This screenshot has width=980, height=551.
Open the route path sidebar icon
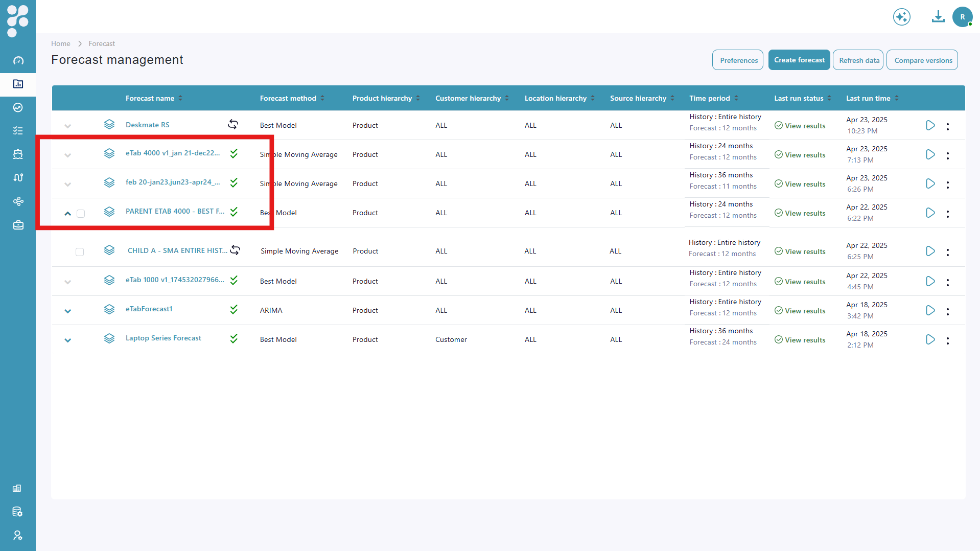click(x=18, y=178)
